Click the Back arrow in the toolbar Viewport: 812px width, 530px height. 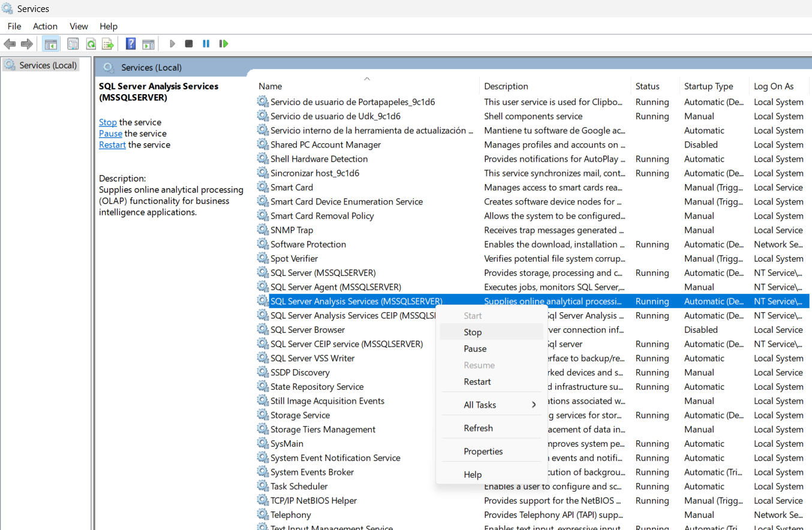point(10,44)
